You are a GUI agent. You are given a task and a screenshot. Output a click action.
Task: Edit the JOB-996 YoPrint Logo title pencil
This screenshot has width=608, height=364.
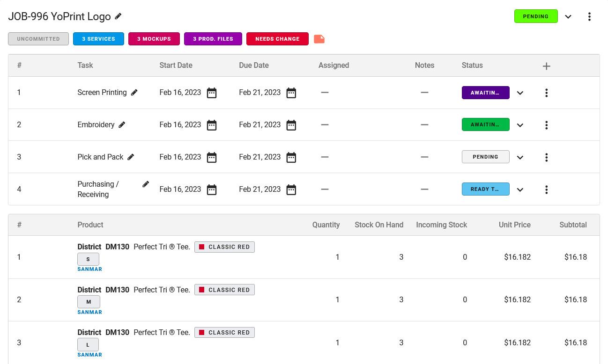click(x=118, y=16)
